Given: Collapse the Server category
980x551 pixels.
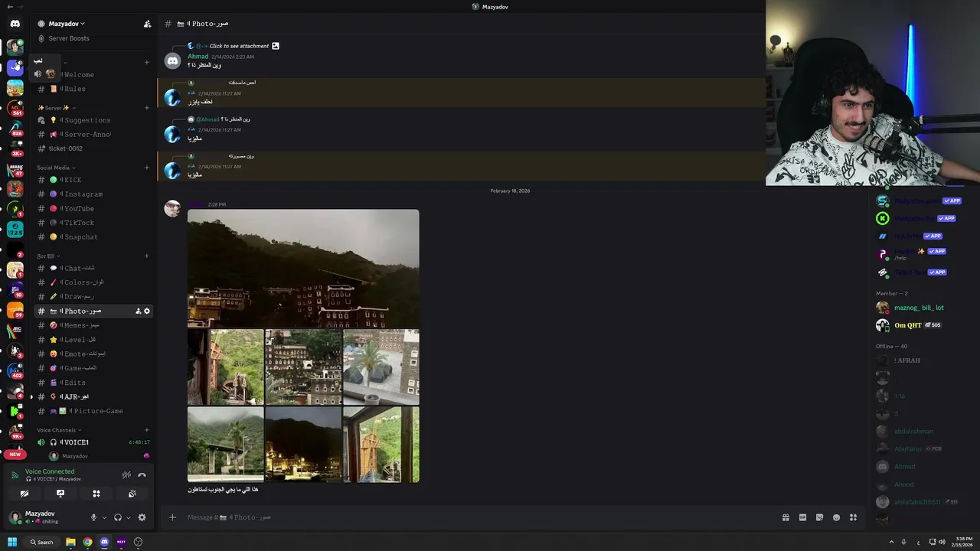Looking at the screenshot, I should 57,108.
